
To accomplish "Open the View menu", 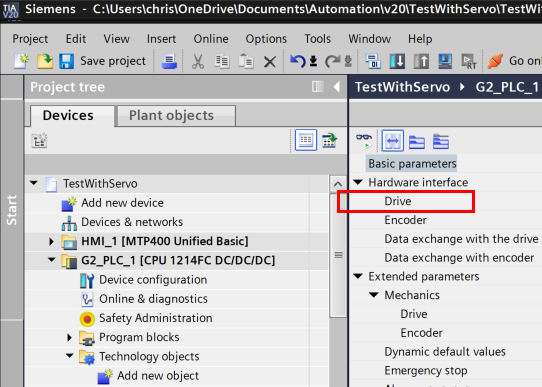I will tap(116, 39).
